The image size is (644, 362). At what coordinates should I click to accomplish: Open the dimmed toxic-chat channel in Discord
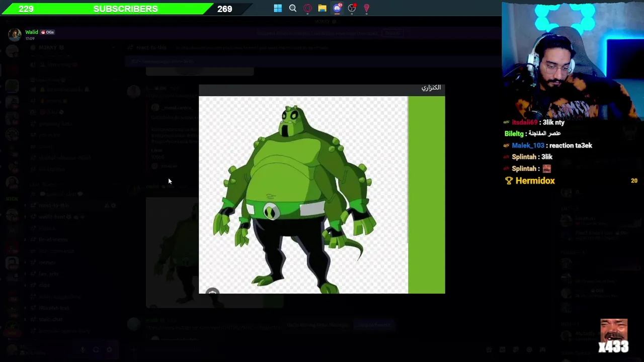pos(51,320)
